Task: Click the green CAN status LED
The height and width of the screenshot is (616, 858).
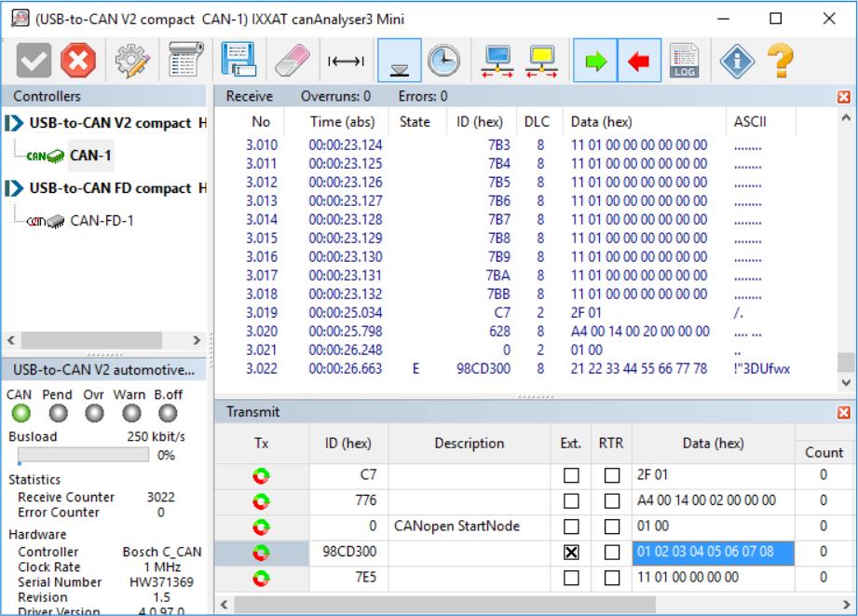Action: click(x=21, y=414)
